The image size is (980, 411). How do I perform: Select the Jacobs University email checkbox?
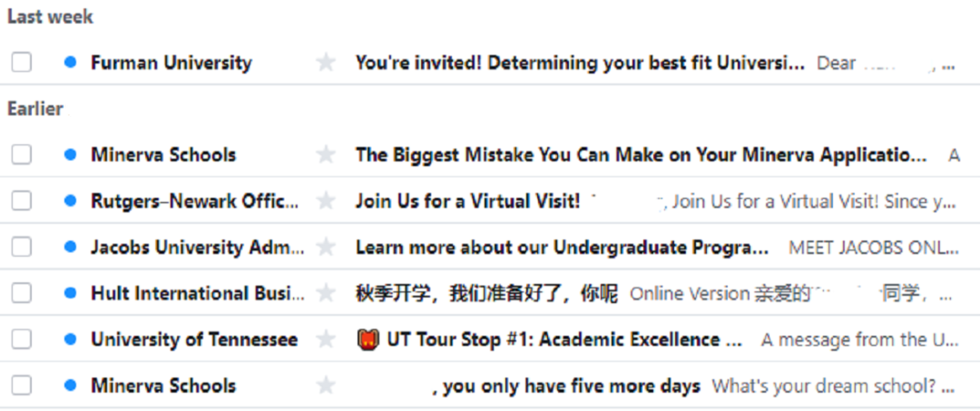(21, 248)
